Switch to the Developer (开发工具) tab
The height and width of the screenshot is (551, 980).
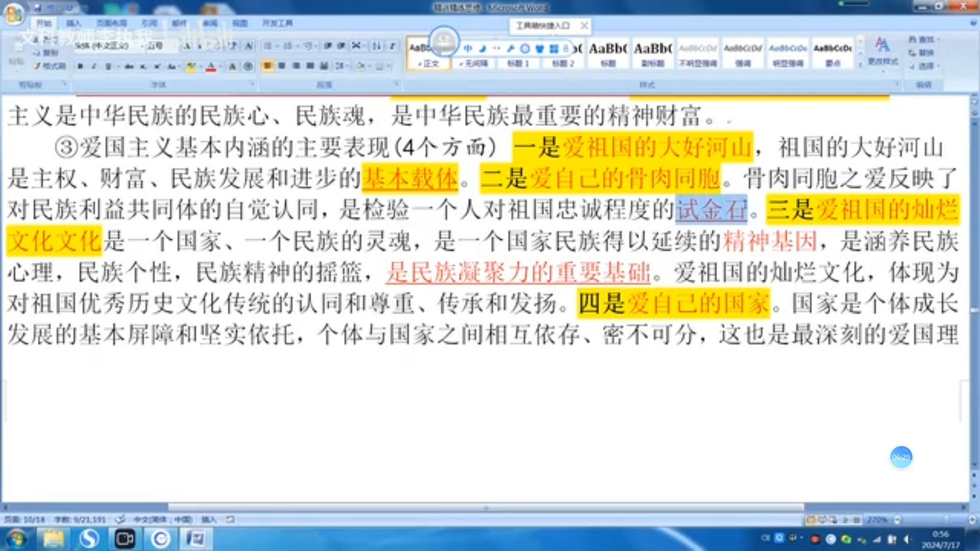click(x=278, y=23)
